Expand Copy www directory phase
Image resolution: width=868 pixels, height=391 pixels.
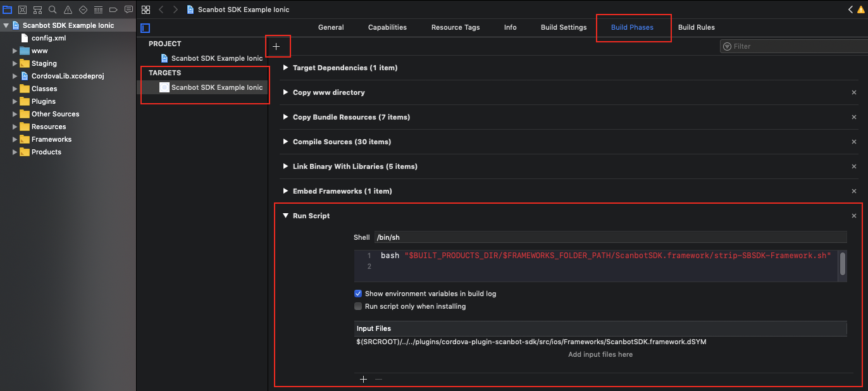[x=286, y=92]
